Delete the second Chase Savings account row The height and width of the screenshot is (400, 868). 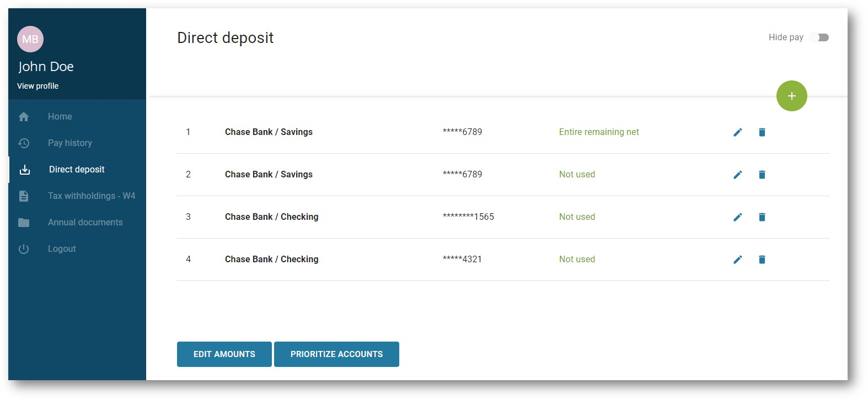point(762,175)
